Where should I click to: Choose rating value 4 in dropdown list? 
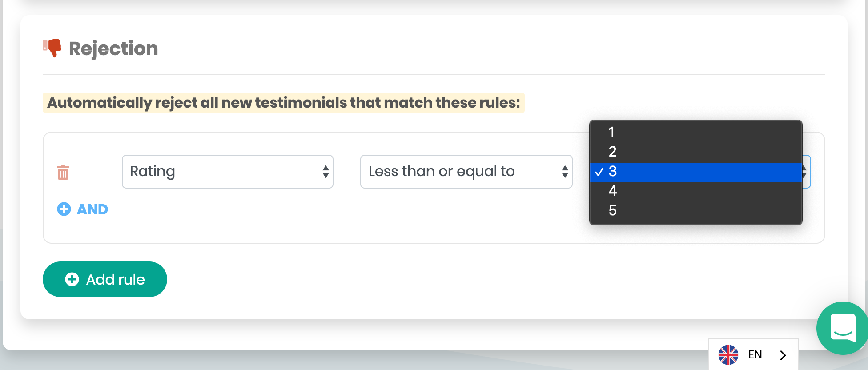(612, 191)
